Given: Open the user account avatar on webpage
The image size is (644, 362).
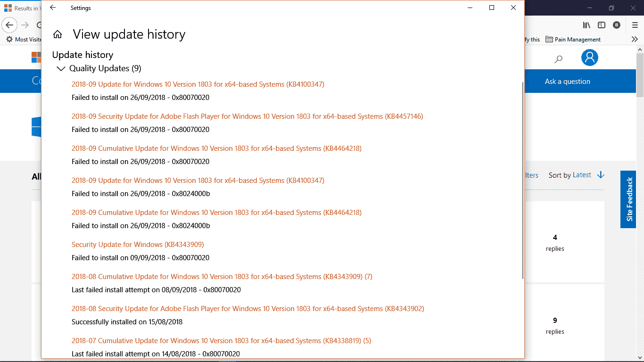Looking at the screenshot, I should coord(590,58).
